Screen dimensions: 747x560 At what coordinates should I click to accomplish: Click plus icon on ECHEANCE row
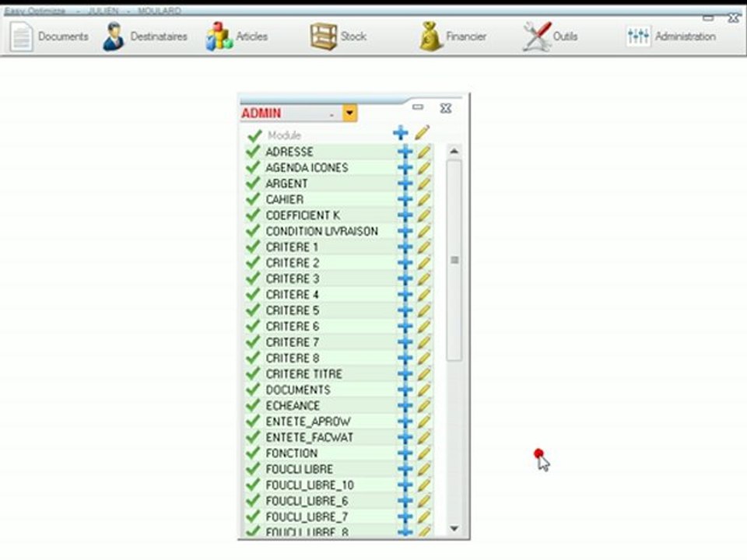coord(405,406)
